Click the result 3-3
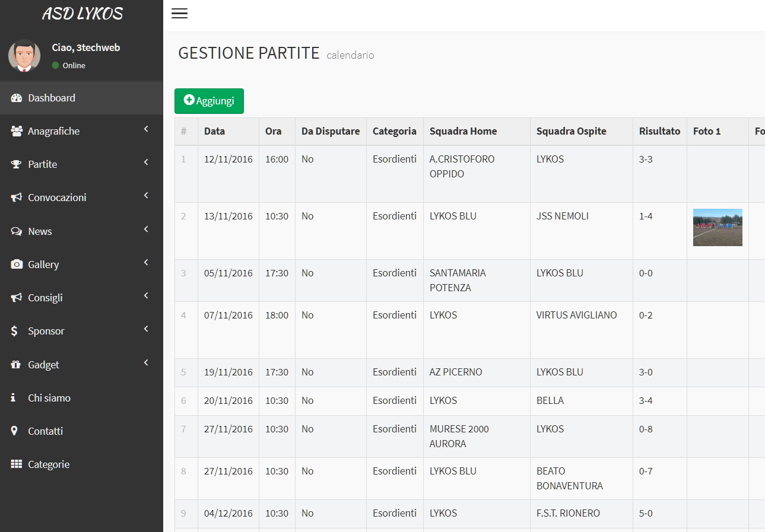The width and height of the screenshot is (765, 532). point(646,159)
